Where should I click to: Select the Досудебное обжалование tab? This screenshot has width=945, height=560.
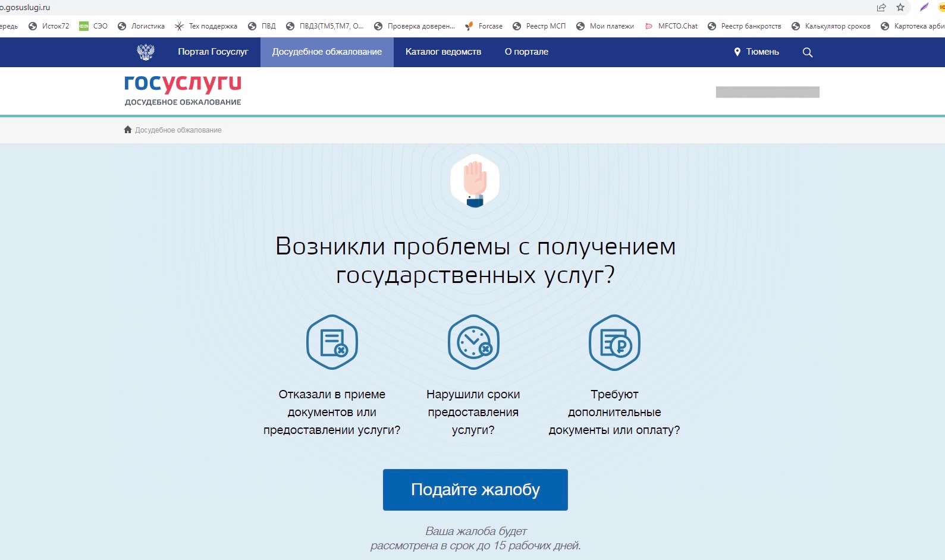(327, 52)
